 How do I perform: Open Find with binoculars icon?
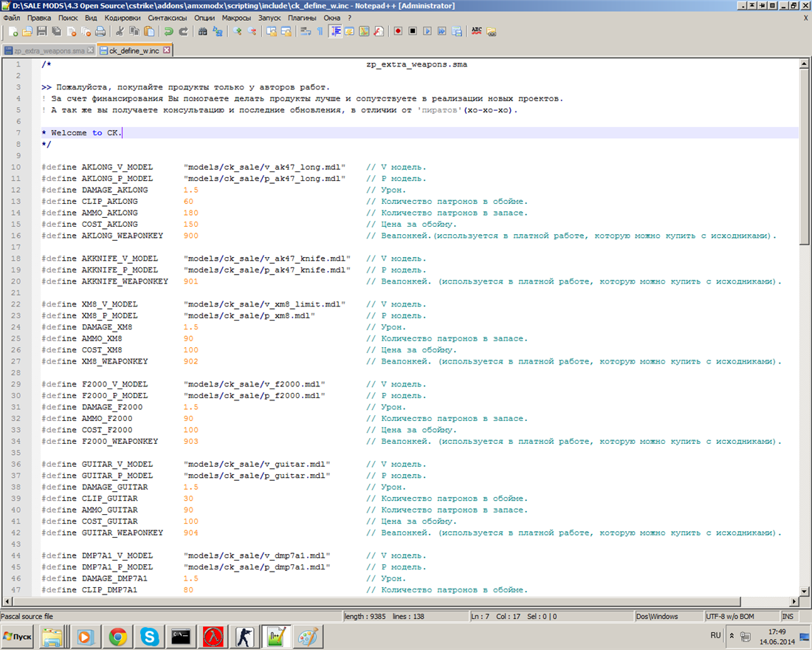202,32
